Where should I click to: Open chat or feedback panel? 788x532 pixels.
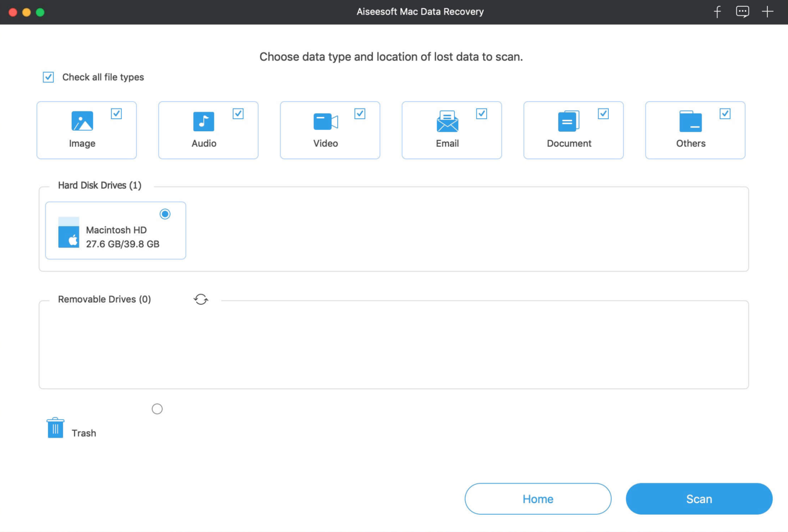click(745, 12)
